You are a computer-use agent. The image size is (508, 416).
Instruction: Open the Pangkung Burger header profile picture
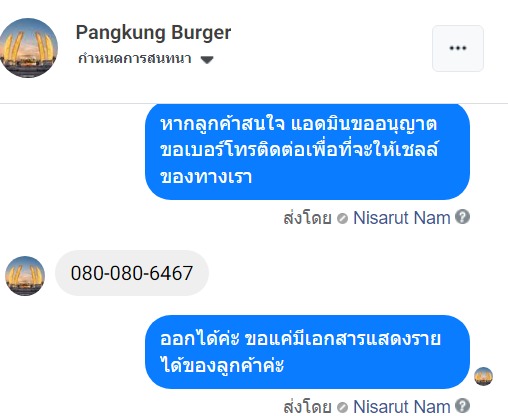click(x=29, y=48)
